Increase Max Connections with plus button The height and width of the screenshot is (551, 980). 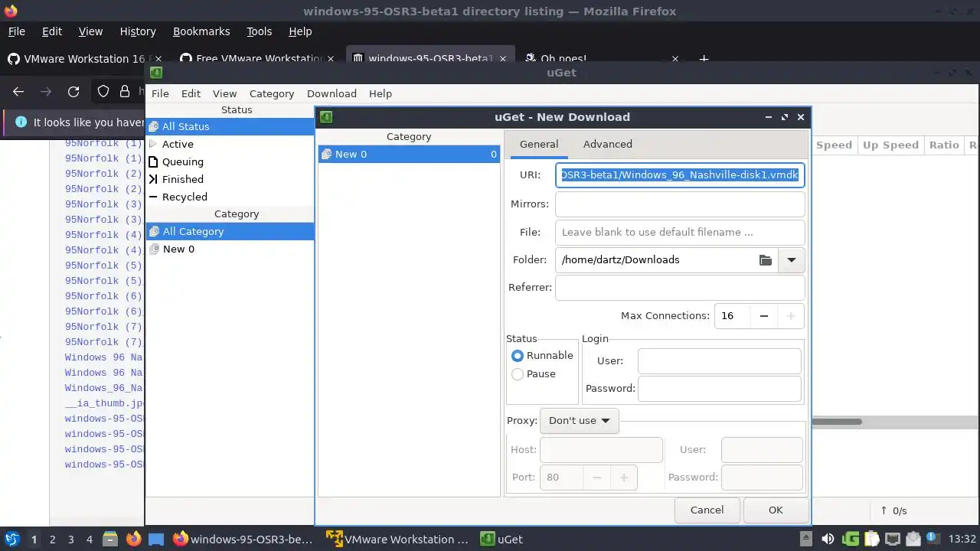tap(791, 316)
